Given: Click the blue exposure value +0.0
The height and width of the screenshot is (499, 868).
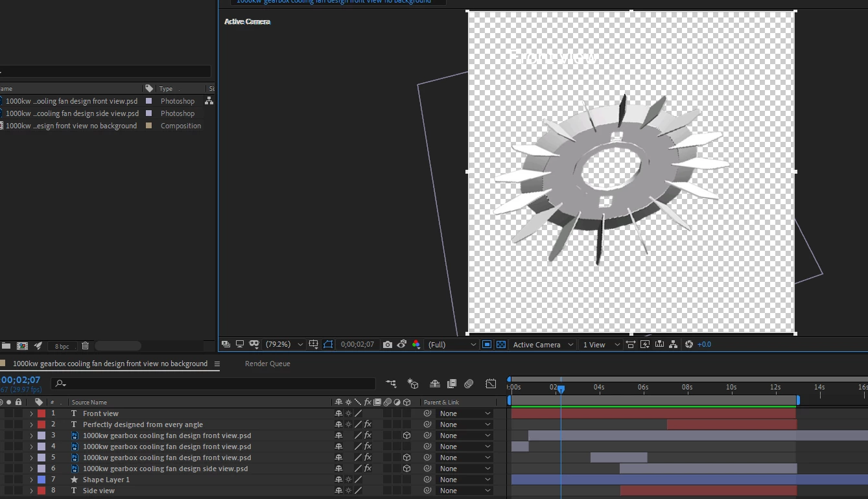Looking at the screenshot, I should 704,345.
